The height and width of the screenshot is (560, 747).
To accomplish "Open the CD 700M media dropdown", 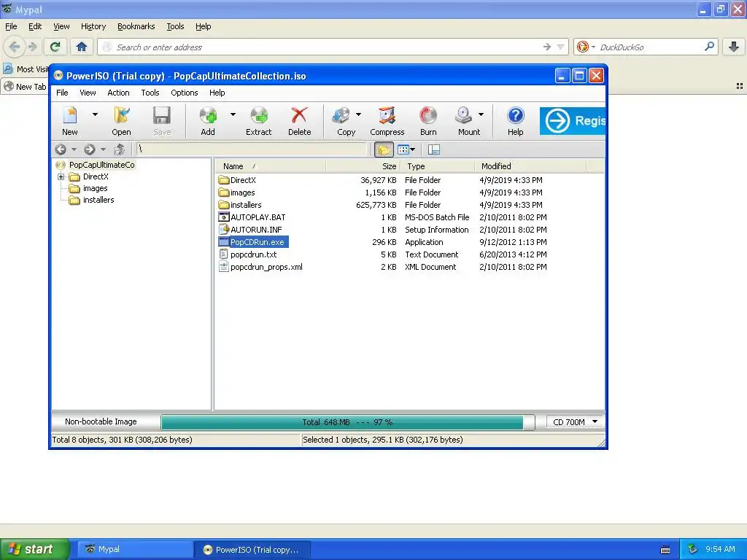I will 575,422.
